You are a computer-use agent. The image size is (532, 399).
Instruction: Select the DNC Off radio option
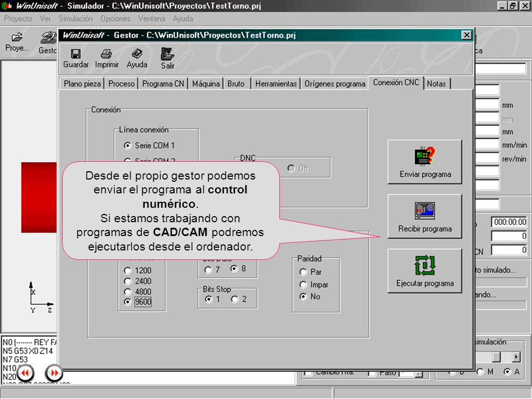[298, 168]
